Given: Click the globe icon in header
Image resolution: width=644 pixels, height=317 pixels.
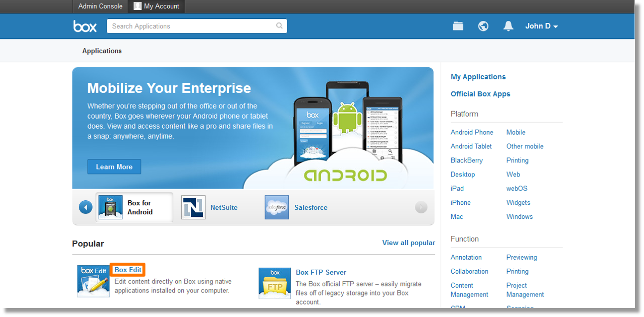Looking at the screenshot, I should pyautogui.click(x=483, y=26).
